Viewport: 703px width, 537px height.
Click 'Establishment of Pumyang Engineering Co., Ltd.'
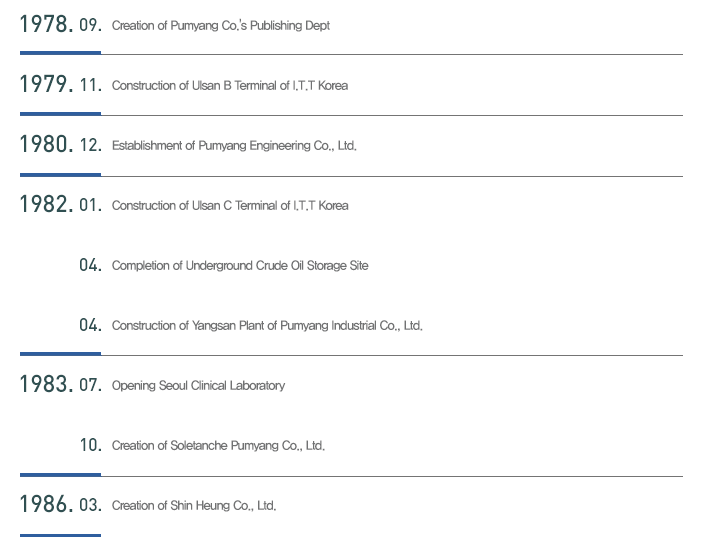pos(234,146)
